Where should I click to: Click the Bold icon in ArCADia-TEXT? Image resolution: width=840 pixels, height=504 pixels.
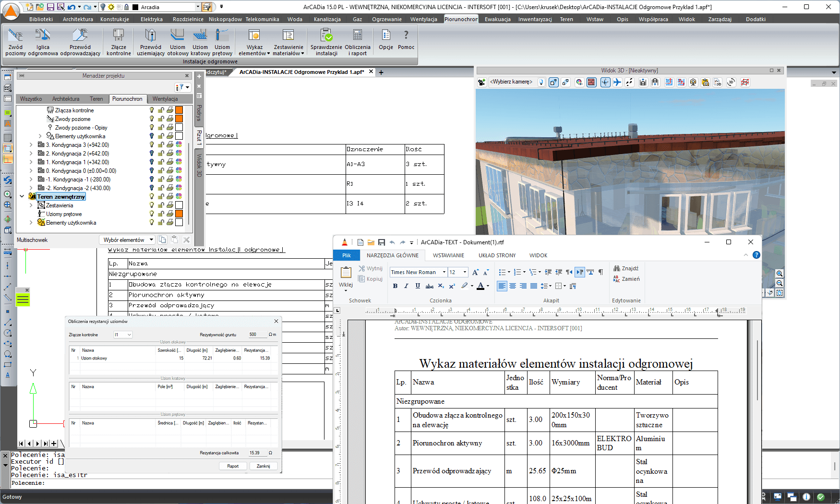coord(395,286)
